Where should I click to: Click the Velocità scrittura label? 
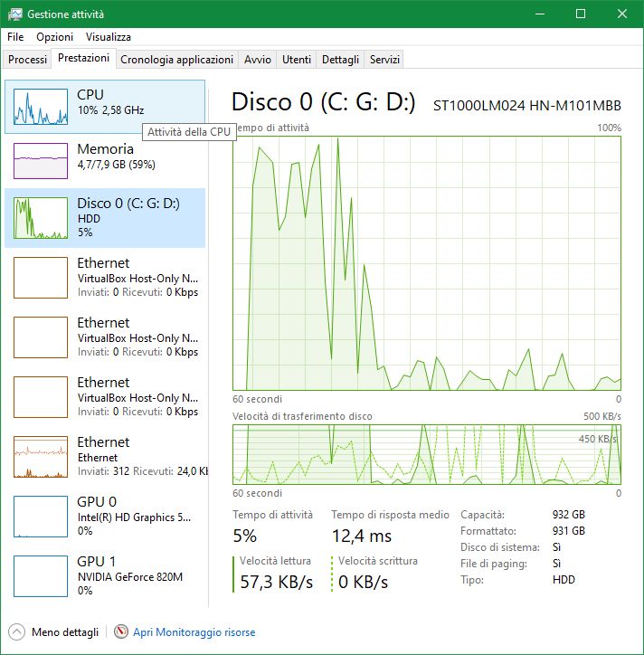[x=378, y=561]
